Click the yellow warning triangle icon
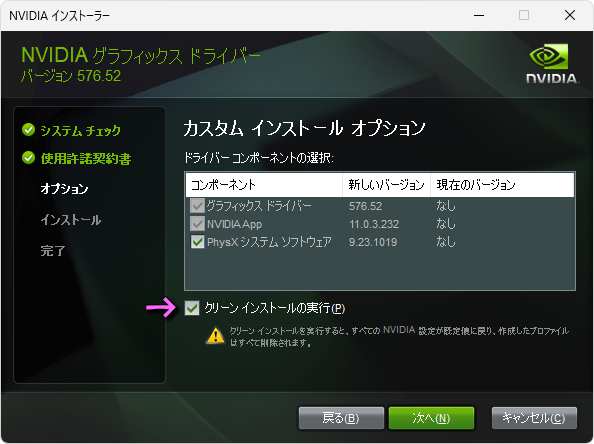594x444 pixels. (x=216, y=335)
